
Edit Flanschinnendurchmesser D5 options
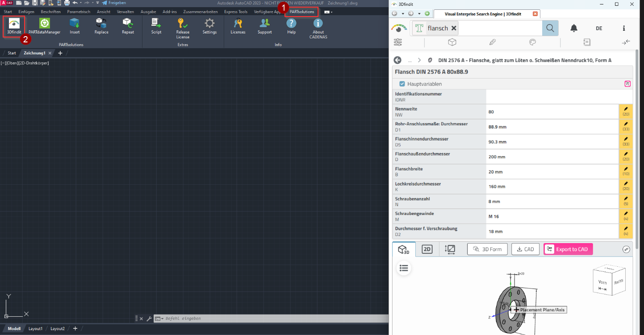626,141
